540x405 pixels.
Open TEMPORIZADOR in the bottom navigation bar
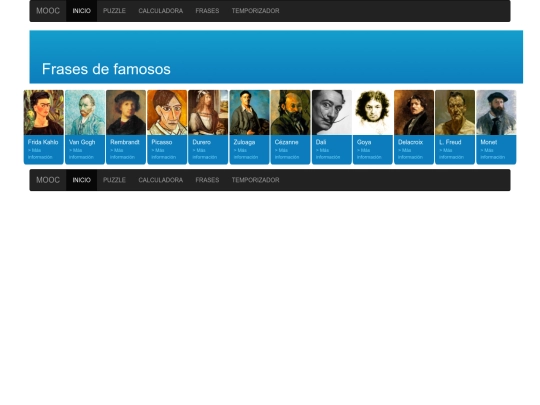pos(255,180)
